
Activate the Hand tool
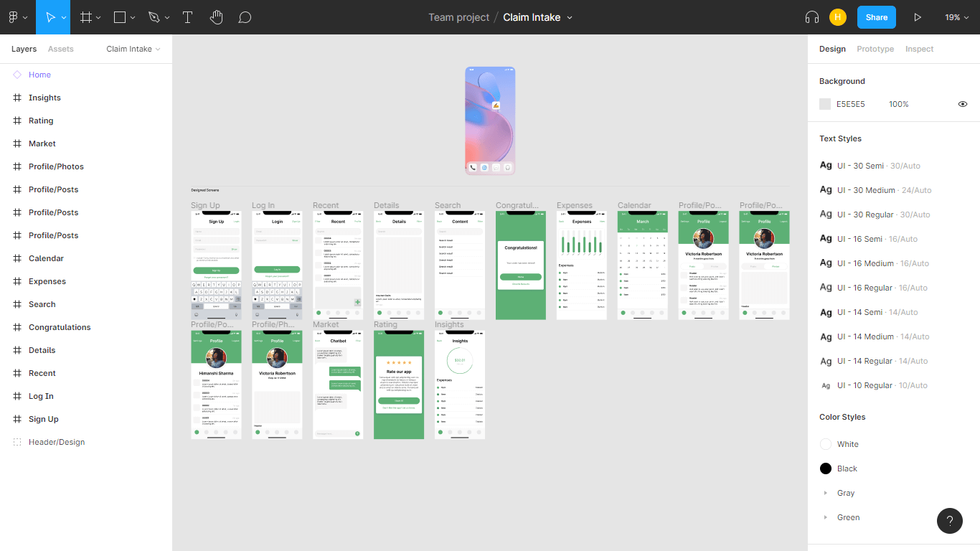click(x=216, y=17)
